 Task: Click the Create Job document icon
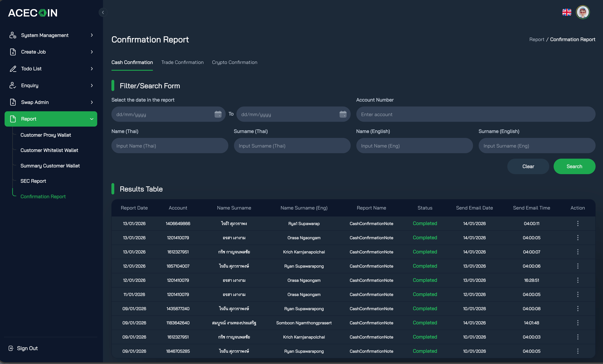point(13,52)
